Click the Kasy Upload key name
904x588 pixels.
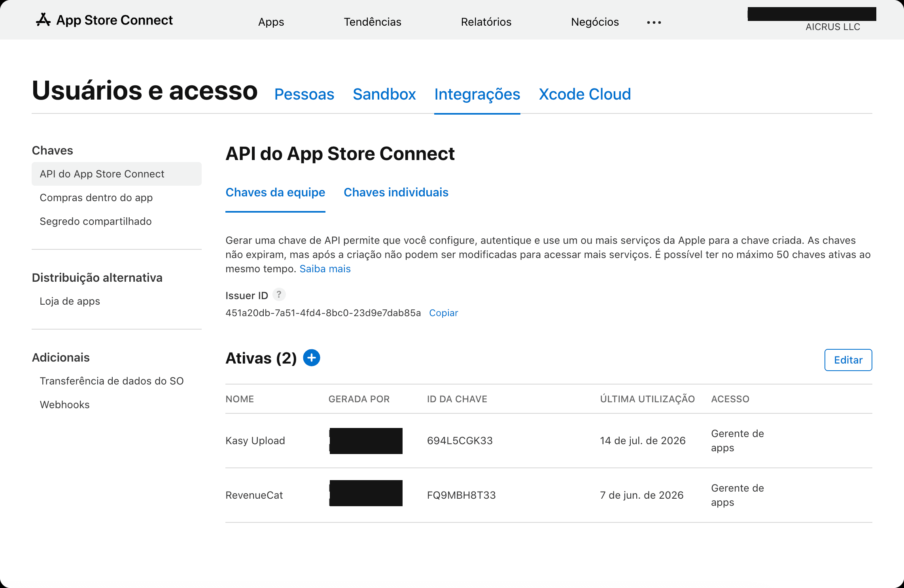(255, 441)
